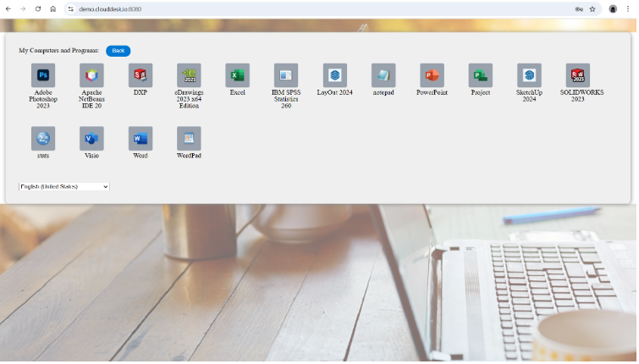Open Visio application

(x=91, y=138)
